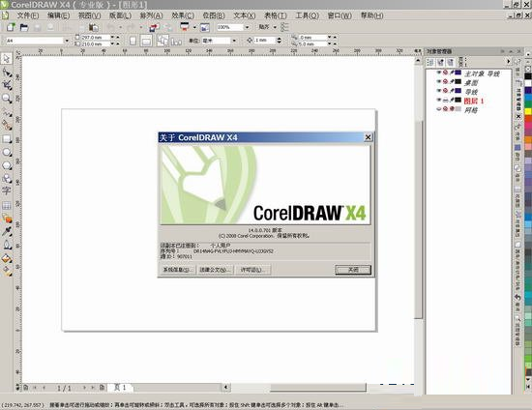Click 系统信息 button in About dialog
This screenshot has width=532, height=410.
pos(177,270)
